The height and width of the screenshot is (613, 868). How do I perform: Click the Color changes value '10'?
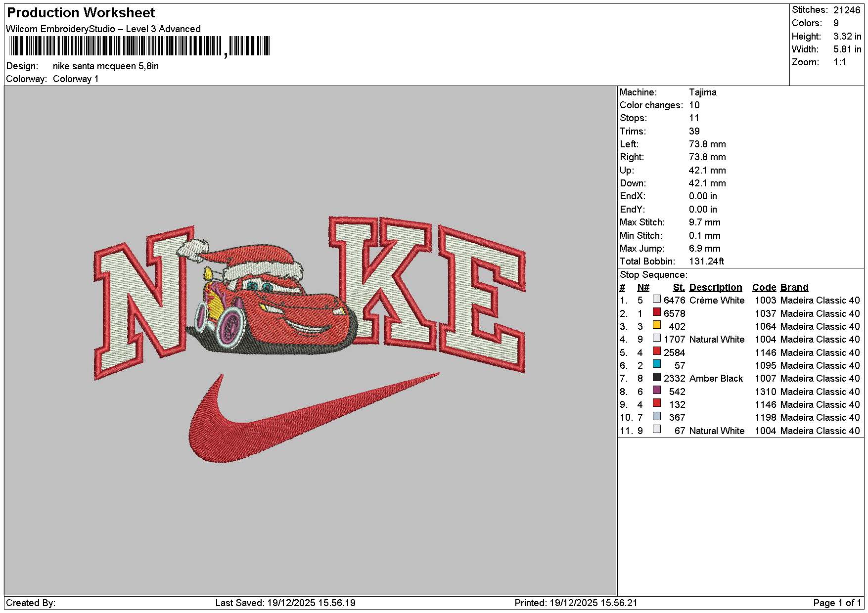point(694,105)
